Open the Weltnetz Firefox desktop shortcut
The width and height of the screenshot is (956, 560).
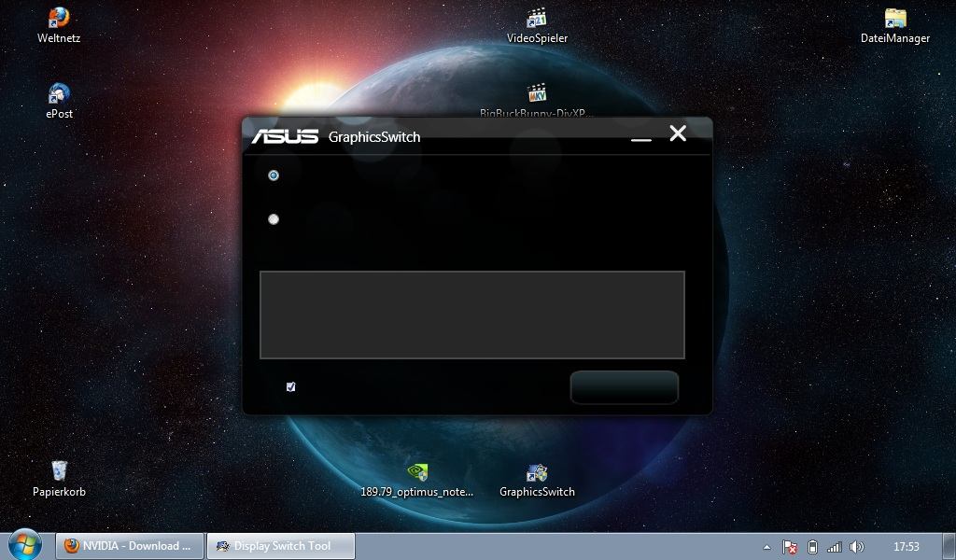[59, 25]
